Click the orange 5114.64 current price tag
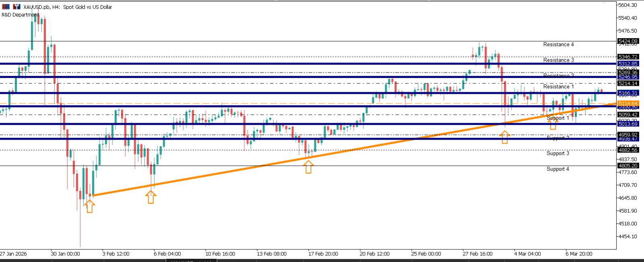Viewport: 644px width, 262px height. point(628,103)
